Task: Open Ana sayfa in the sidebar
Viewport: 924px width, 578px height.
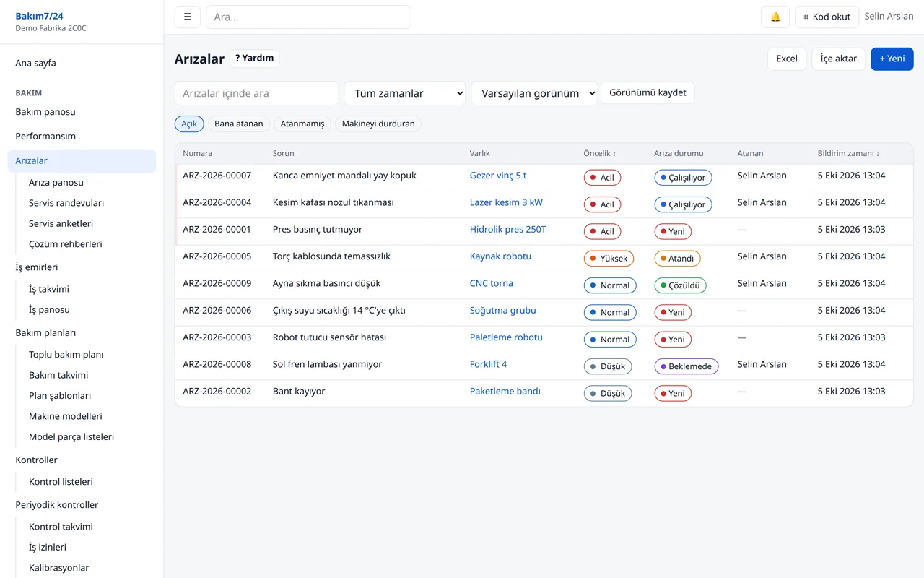Action: click(x=35, y=63)
